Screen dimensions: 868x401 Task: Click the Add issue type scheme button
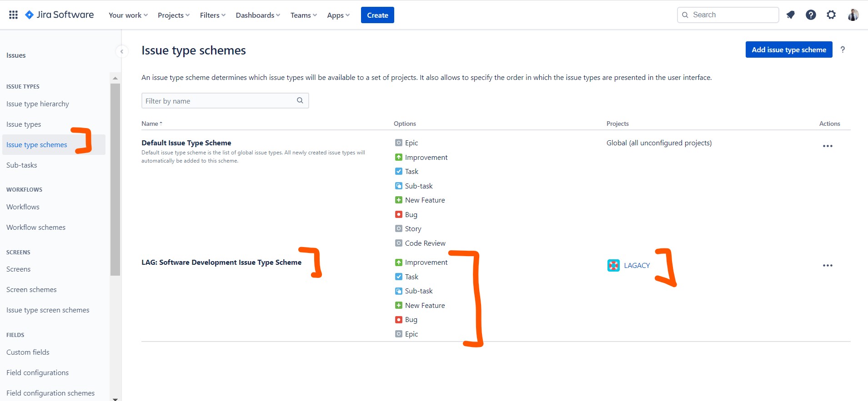[788, 50]
